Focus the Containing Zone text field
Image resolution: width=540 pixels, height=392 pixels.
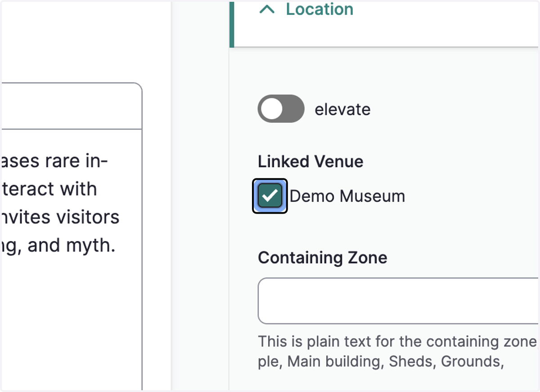click(398, 301)
